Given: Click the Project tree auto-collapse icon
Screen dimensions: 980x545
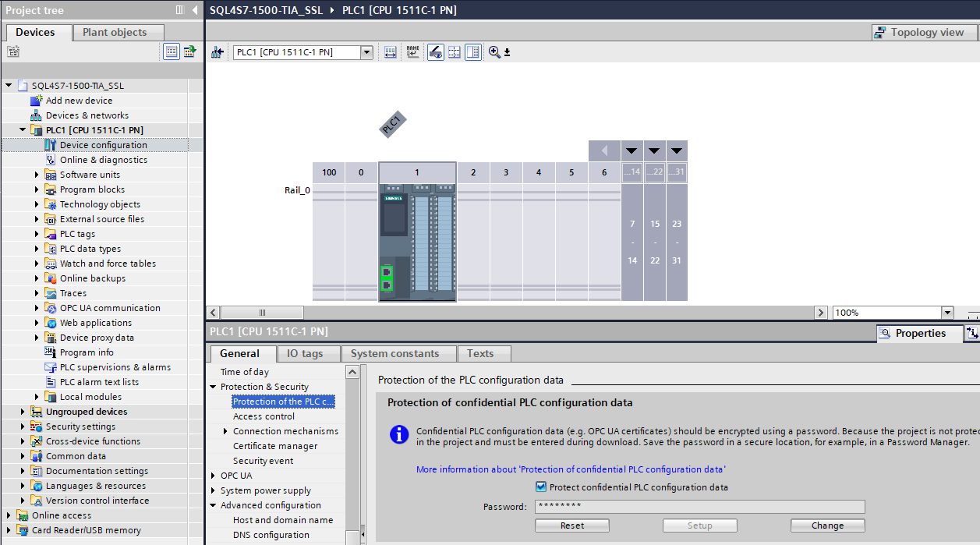Looking at the screenshot, I should pos(180,10).
